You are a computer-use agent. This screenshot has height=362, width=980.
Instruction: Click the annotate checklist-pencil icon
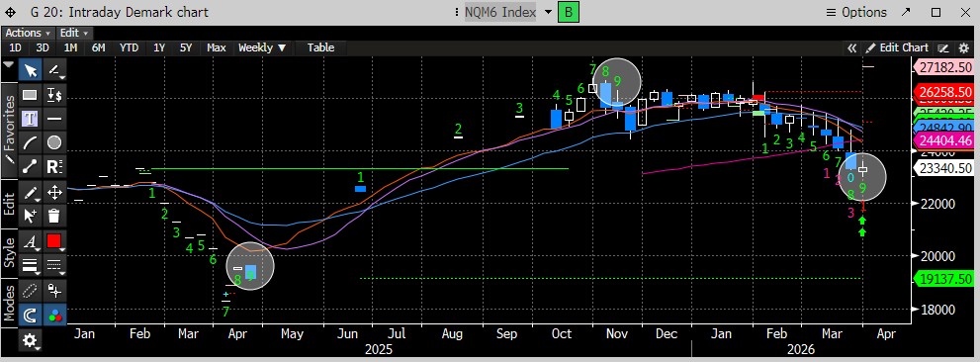coord(944,47)
